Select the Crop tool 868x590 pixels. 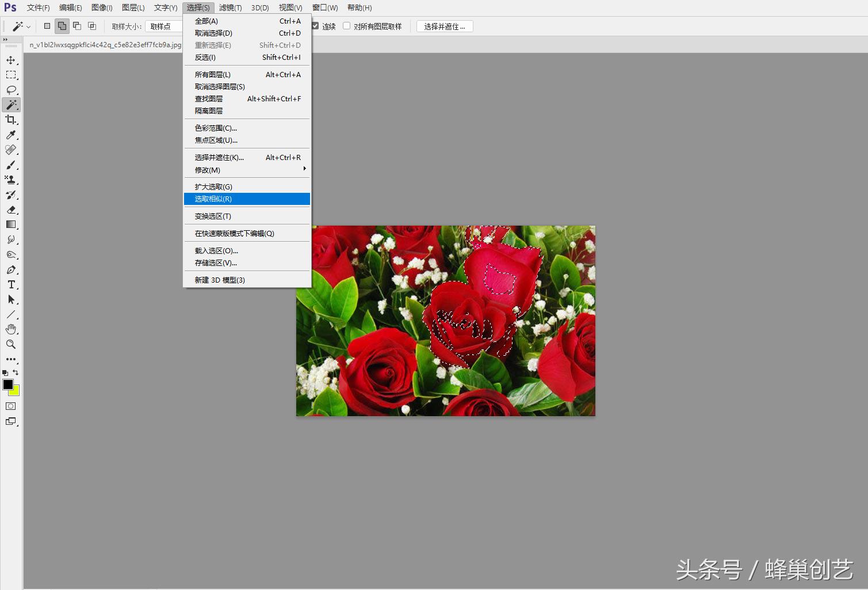point(10,120)
